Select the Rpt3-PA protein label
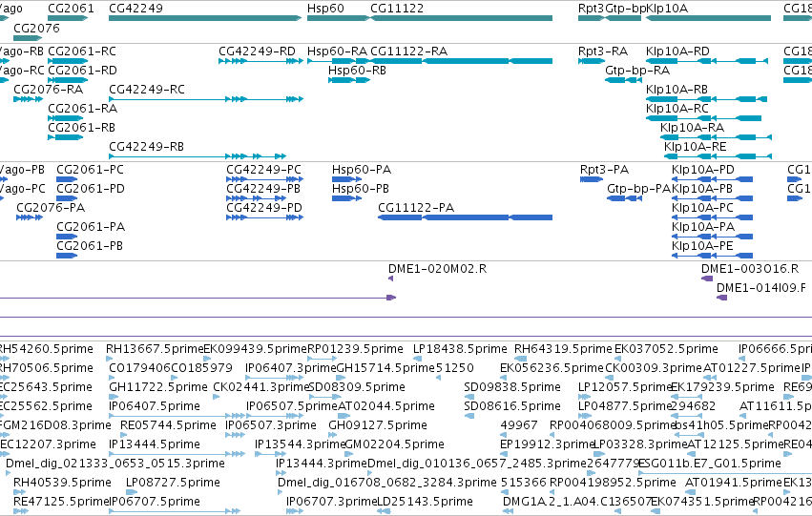The height and width of the screenshot is (516, 812). [x=604, y=170]
